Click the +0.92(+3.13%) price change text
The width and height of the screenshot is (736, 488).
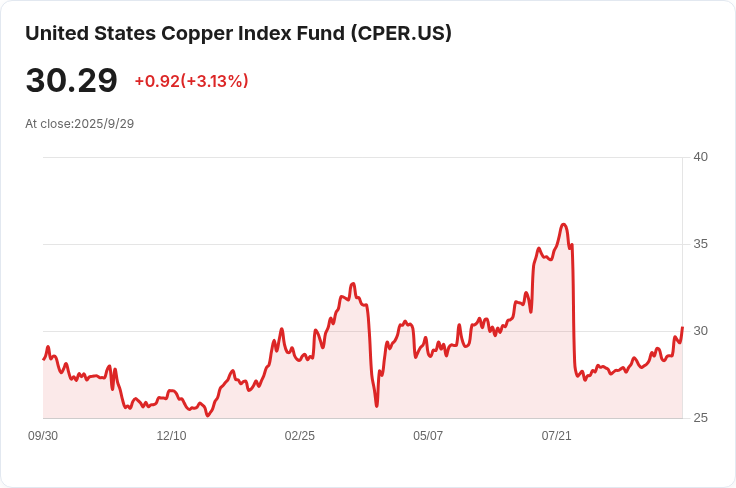coord(192,81)
